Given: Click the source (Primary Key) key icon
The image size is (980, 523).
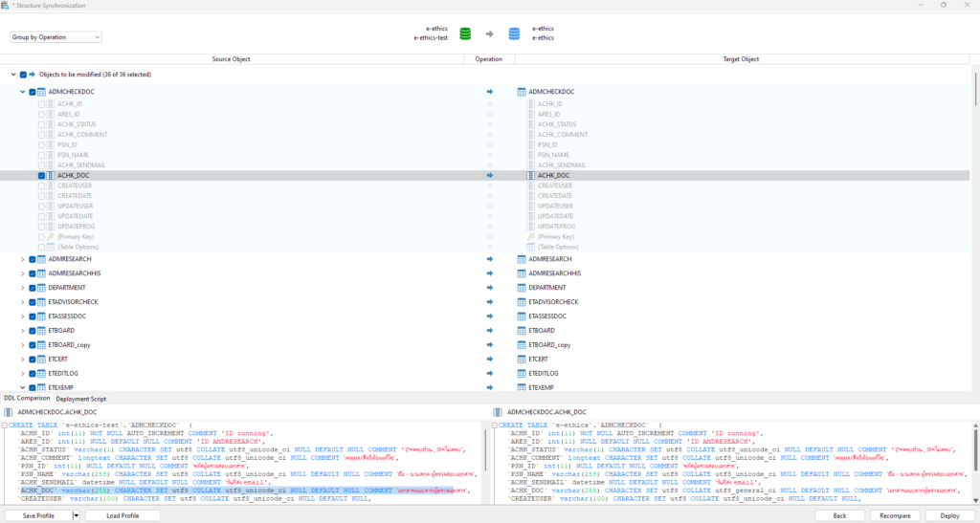Looking at the screenshot, I should point(51,236).
